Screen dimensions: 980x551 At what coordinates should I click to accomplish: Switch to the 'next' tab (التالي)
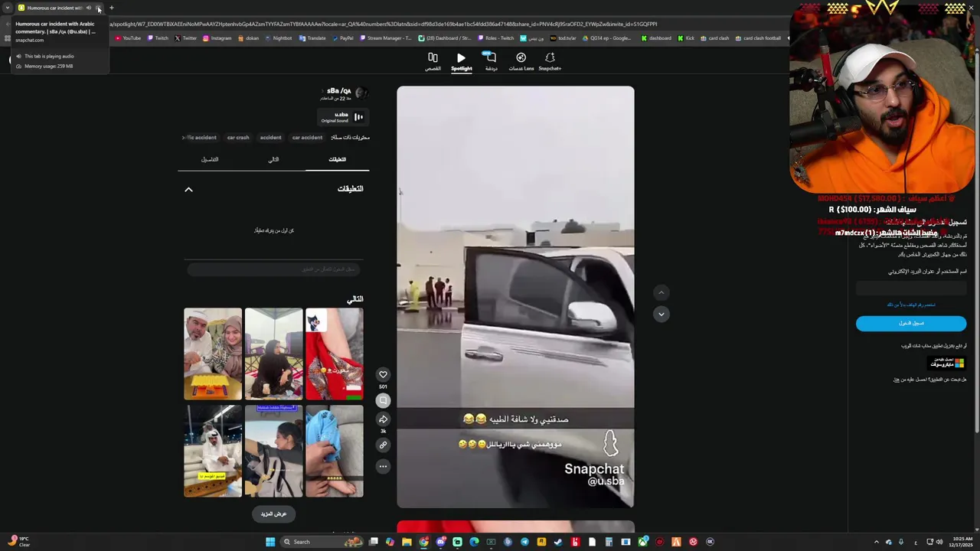[x=273, y=159]
